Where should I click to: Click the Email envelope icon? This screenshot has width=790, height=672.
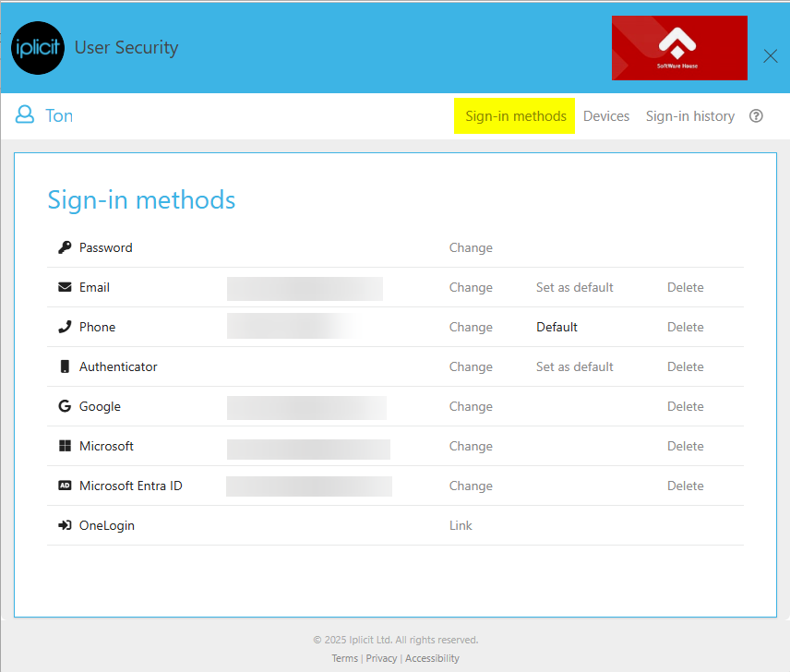point(65,287)
